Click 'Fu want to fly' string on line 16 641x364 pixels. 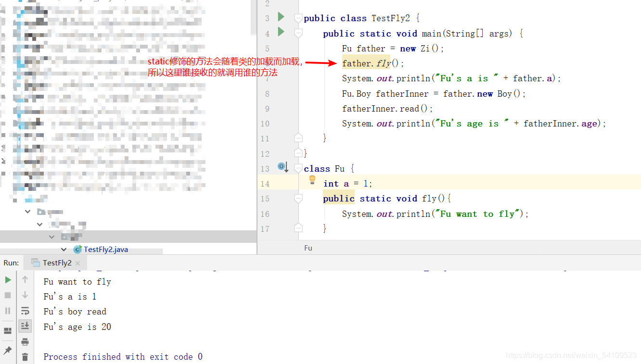pyautogui.click(x=477, y=214)
